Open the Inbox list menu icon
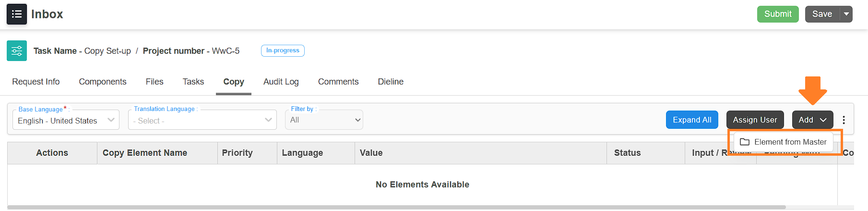The width and height of the screenshot is (868, 211). pos(17,14)
